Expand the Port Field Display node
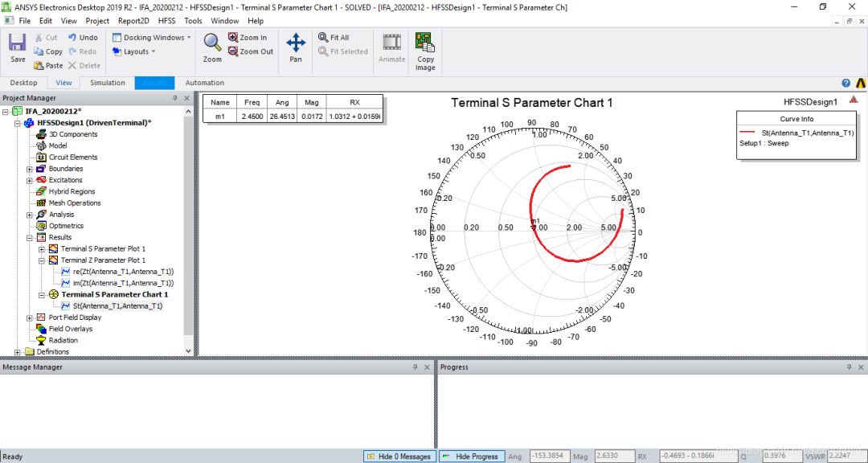The image size is (868, 463). (30, 318)
